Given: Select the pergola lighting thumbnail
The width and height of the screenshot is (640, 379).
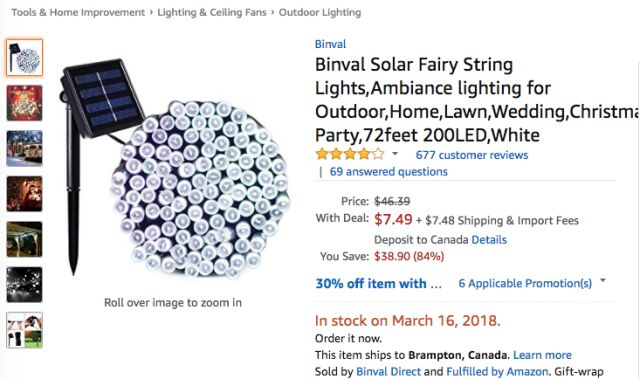Looking at the screenshot, I should point(24,239).
